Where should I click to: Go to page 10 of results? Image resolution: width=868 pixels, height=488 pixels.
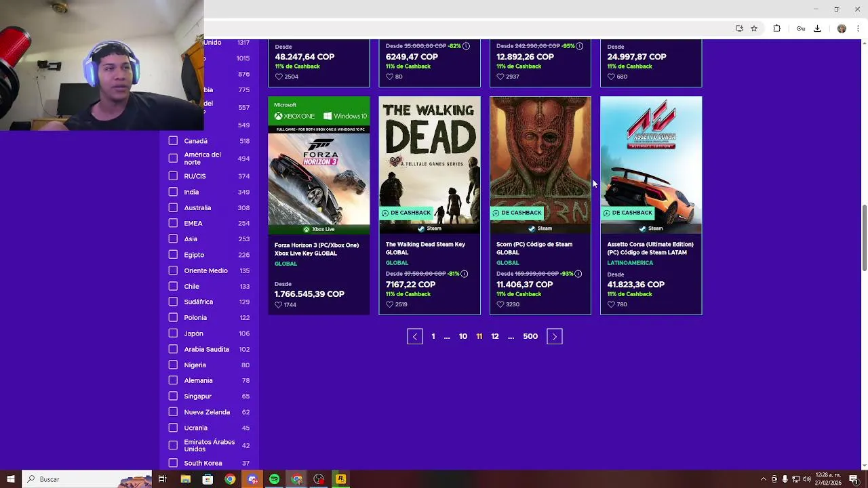[463, 336]
